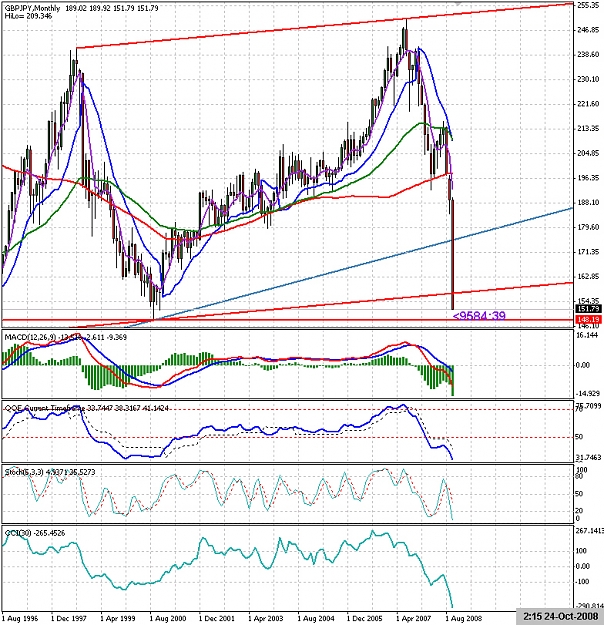
Task: Select the -290.814 CCI scale value
Action: tap(589, 605)
